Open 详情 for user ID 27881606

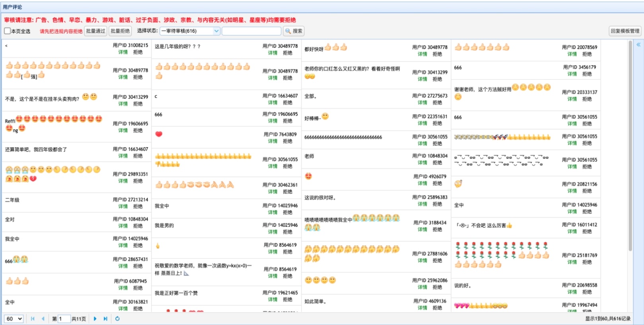point(422,261)
